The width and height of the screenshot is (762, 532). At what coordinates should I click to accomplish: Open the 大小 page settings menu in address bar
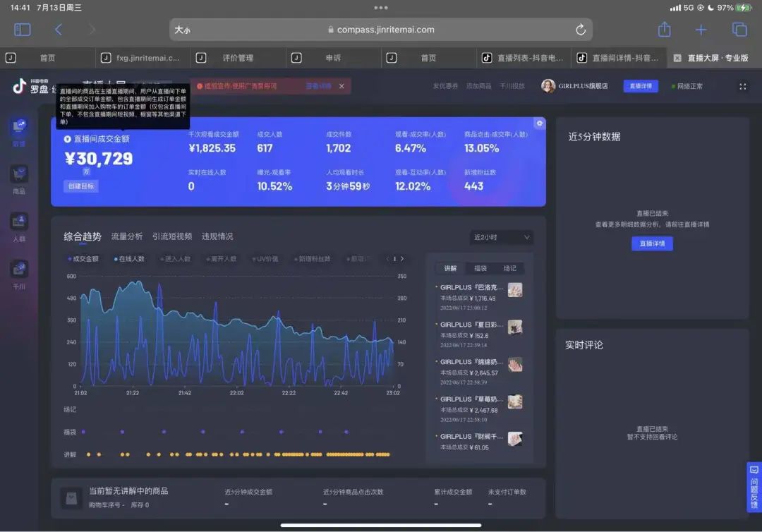[x=182, y=30]
